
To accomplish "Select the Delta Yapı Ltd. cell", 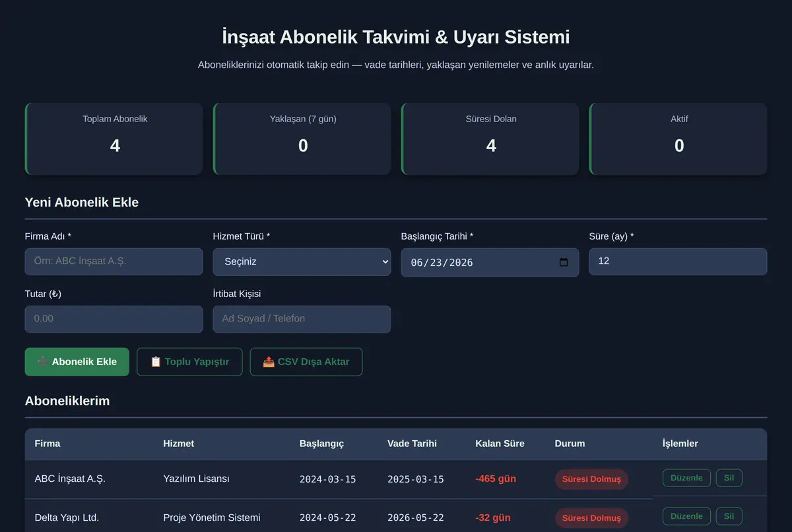I will coord(67,517).
